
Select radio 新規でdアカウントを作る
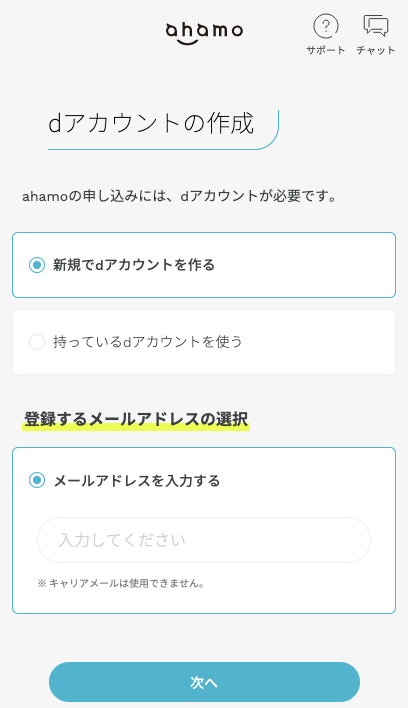pos(37,265)
